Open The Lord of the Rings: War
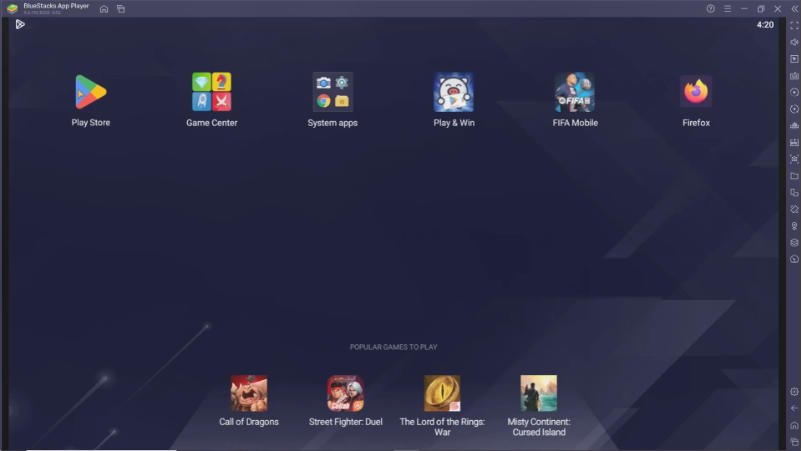This screenshot has width=802, height=451. tap(442, 393)
